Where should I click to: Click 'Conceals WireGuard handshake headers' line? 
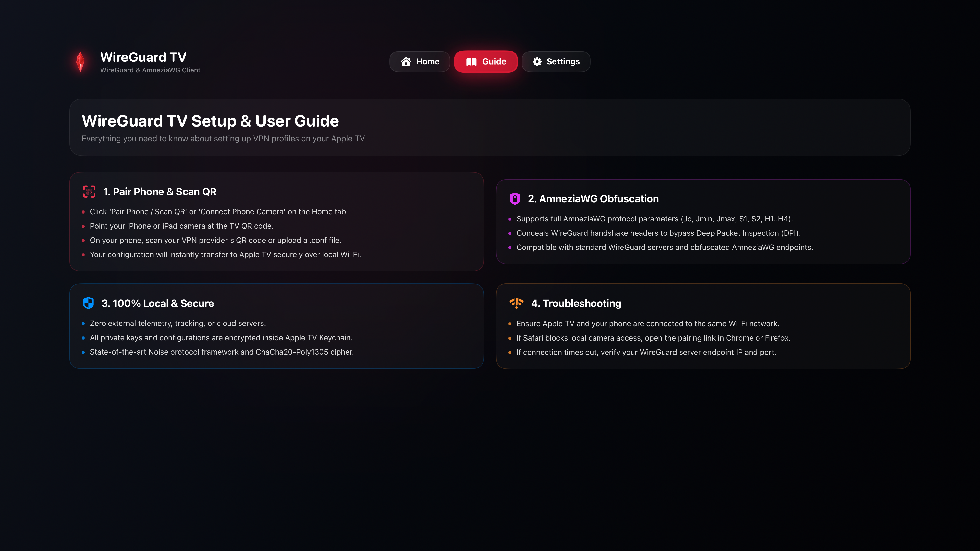(x=658, y=233)
